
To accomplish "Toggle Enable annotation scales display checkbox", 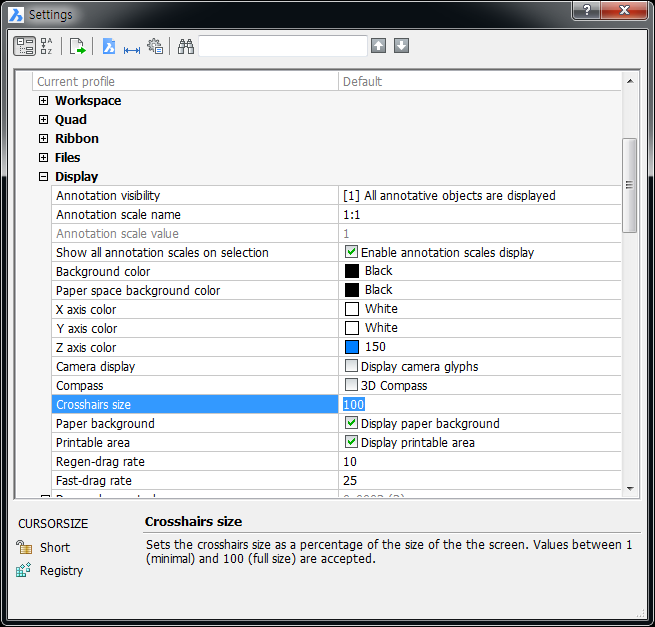I will pos(351,252).
